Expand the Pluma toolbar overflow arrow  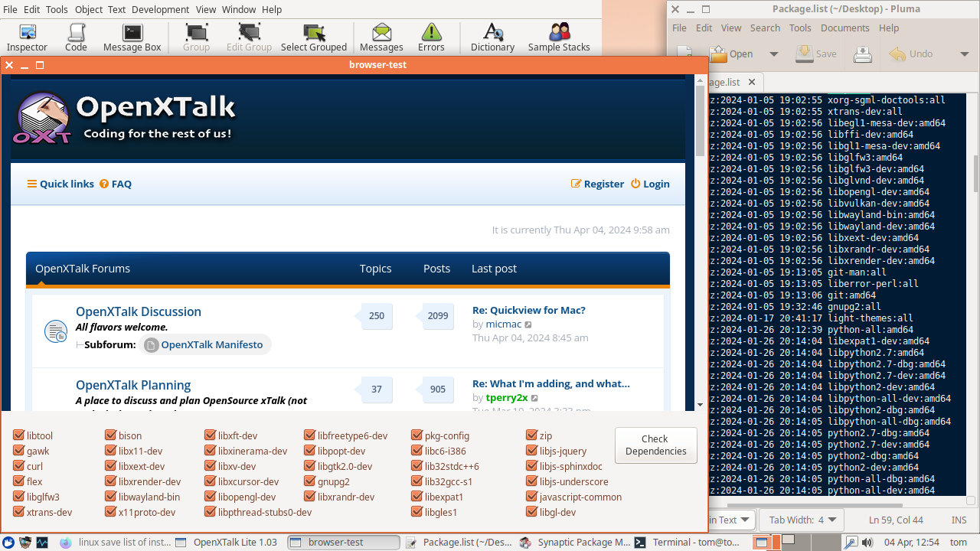tap(964, 54)
